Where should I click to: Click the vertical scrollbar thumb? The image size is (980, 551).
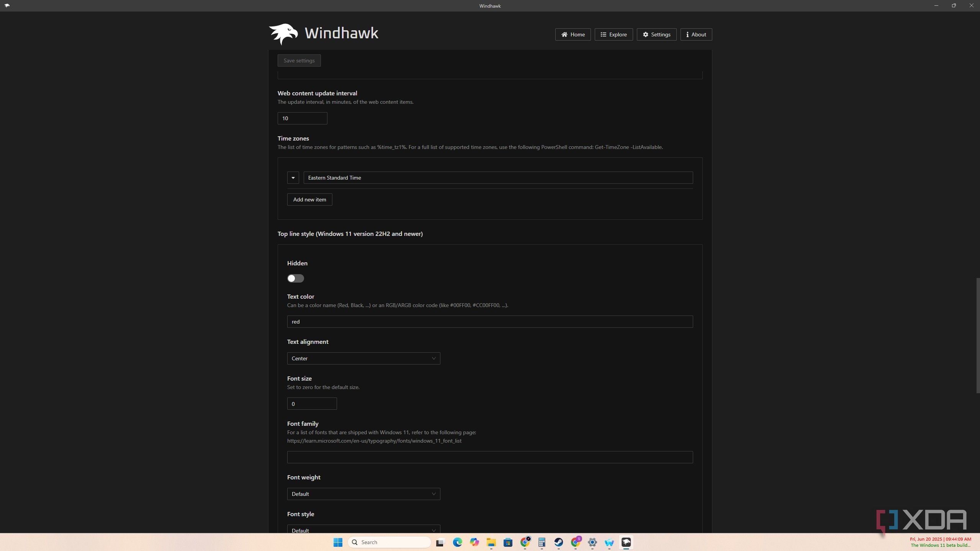978,335
